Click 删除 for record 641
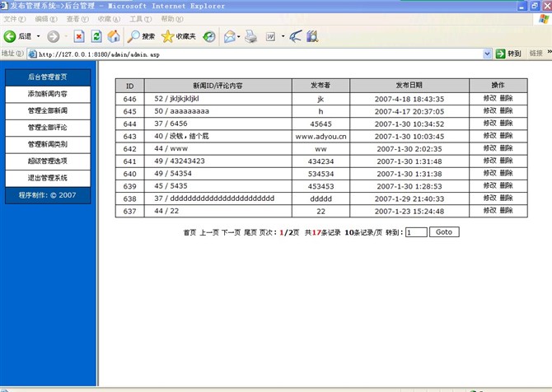The image size is (552, 392). pos(506,161)
